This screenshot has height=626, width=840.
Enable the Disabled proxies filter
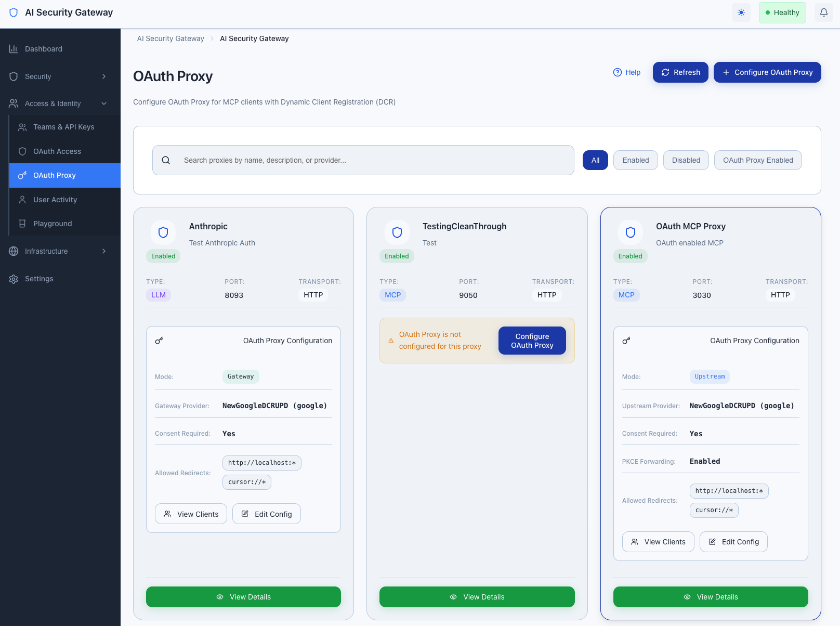[686, 160]
